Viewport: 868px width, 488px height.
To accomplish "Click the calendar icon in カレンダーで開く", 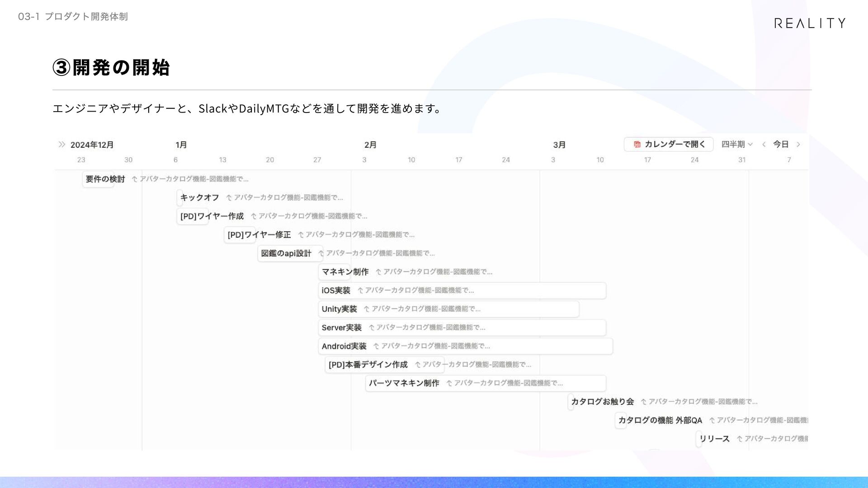I will click(637, 145).
